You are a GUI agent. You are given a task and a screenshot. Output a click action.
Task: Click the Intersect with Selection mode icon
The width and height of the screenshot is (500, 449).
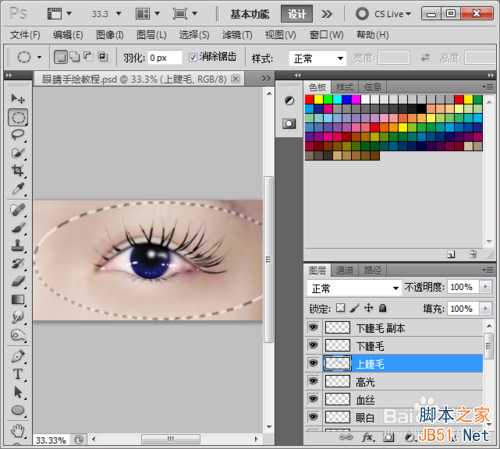coord(103,57)
